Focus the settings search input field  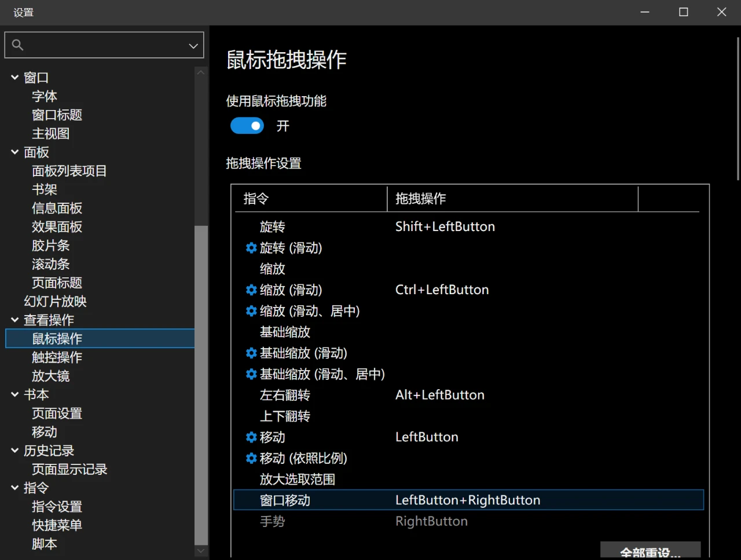coord(104,45)
